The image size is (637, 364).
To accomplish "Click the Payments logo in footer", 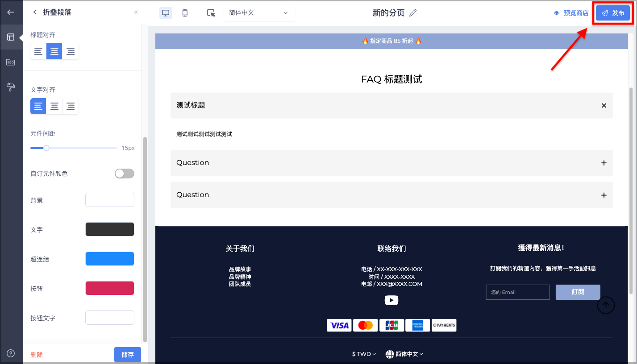I will pos(444,325).
